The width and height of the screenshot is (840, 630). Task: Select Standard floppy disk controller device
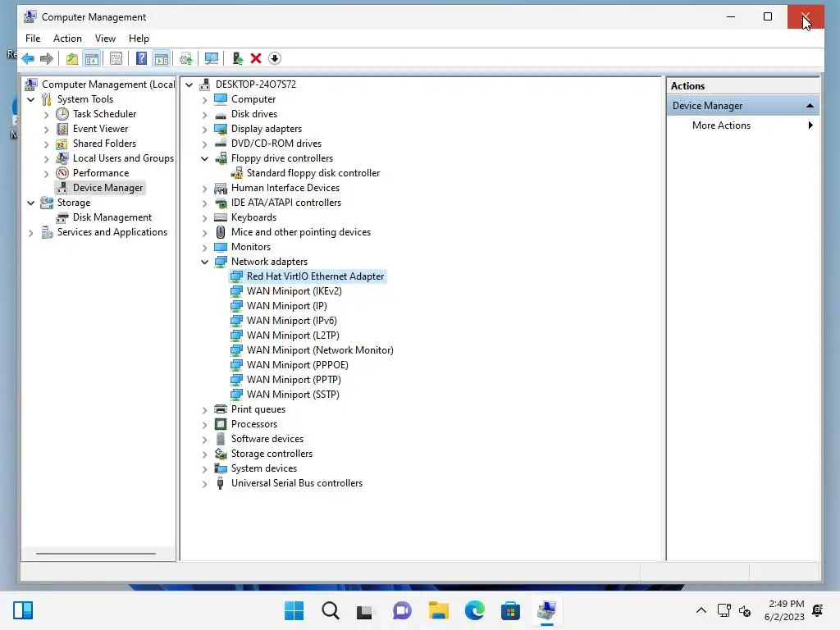[x=313, y=173]
